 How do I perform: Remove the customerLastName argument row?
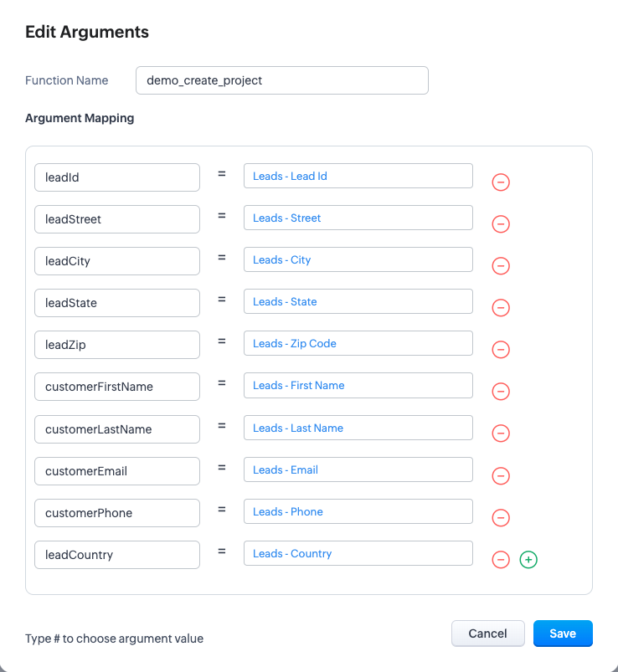point(501,433)
